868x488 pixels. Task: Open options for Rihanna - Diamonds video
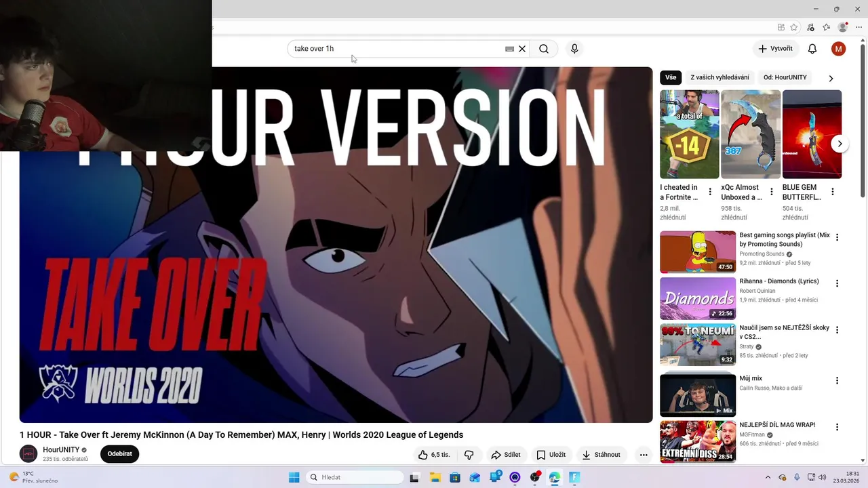tap(837, 283)
